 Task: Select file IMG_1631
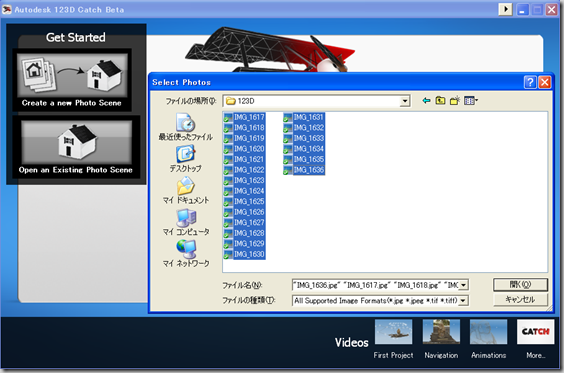tap(304, 117)
